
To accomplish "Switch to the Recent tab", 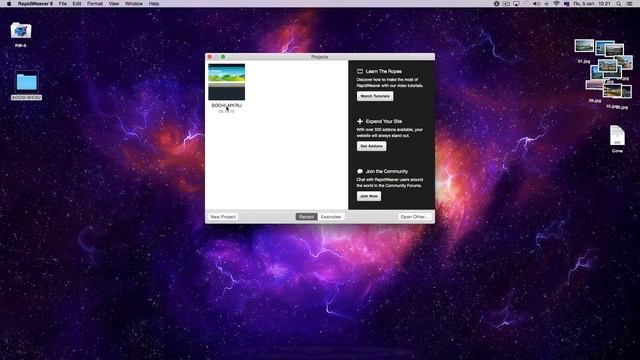I will tap(307, 217).
